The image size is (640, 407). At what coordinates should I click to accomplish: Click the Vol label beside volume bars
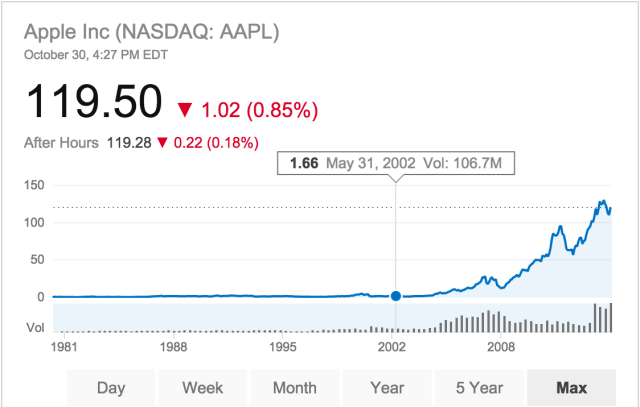(34, 327)
